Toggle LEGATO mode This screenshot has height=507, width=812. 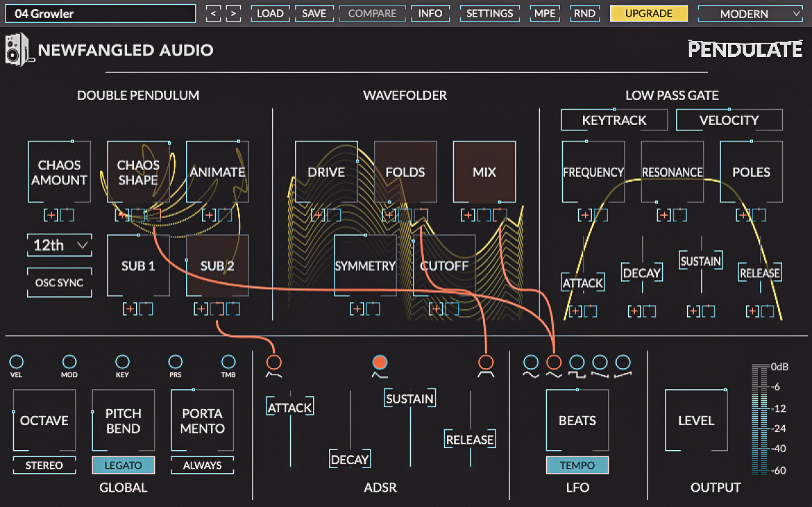(x=124, y=465)
